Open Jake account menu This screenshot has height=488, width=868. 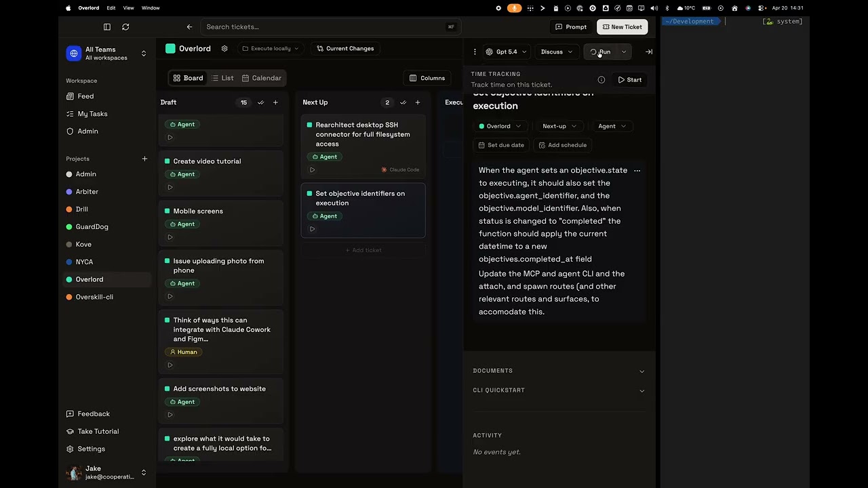(x=106, y=472)
